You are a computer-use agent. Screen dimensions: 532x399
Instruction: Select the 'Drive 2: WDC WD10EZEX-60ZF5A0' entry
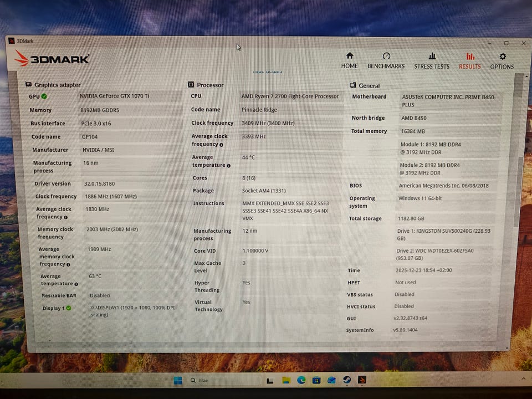(435, 254)
